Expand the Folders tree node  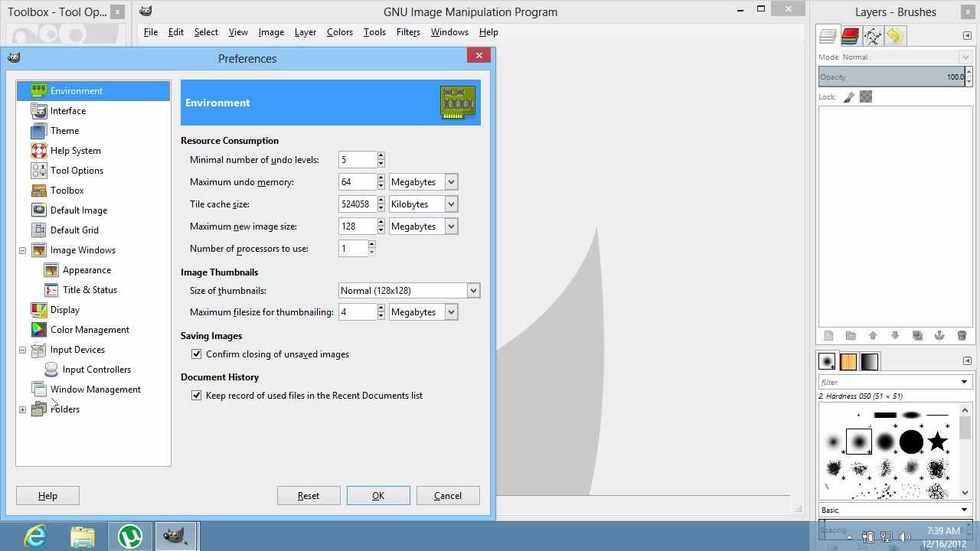coord(22,409)
